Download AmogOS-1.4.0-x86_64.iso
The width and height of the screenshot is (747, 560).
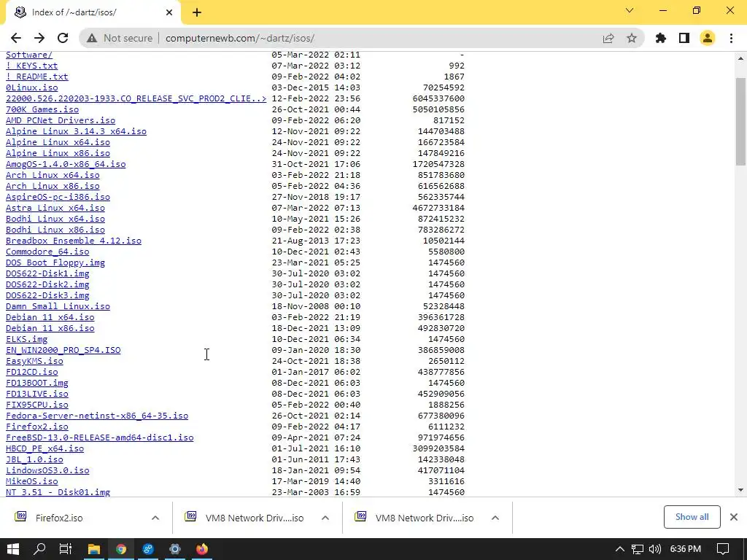tap(66, 164)
